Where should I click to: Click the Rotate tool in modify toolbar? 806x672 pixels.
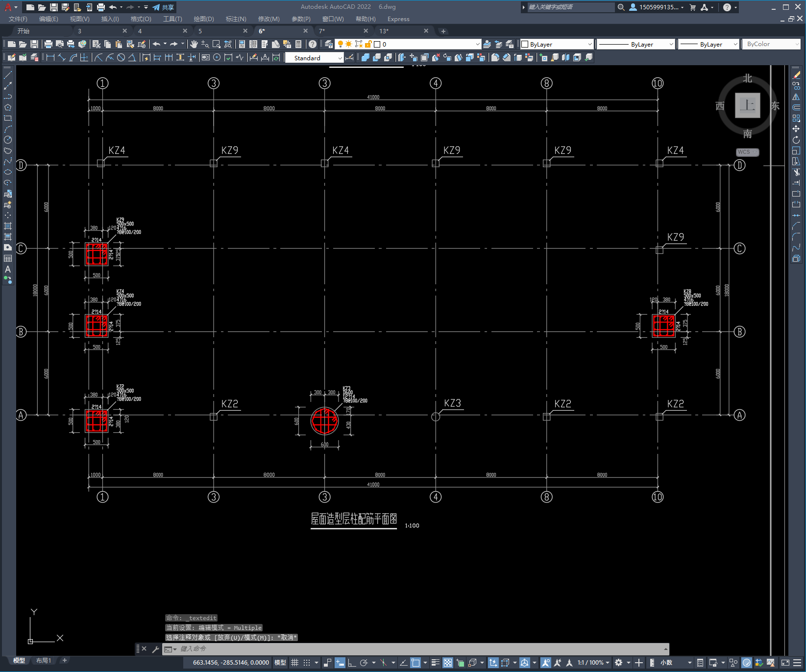click(796, 140)
